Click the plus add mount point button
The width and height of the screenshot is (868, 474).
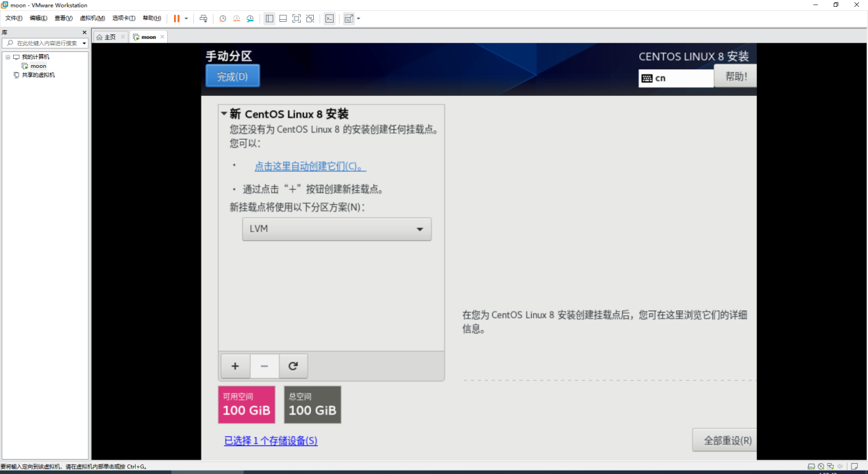click(236, 366)
